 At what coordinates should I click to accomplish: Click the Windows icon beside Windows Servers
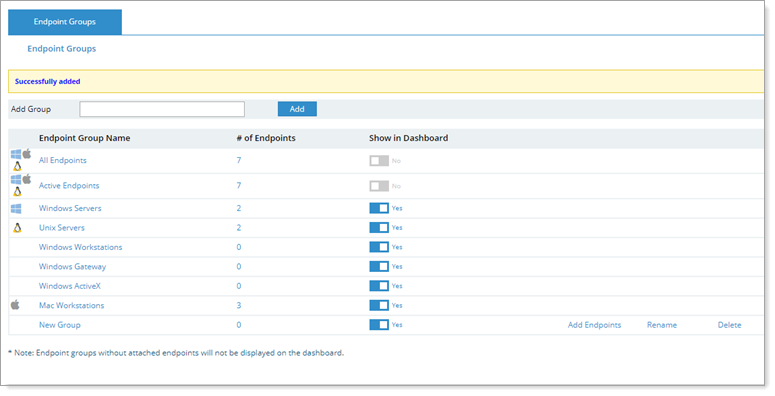[16, 209]
